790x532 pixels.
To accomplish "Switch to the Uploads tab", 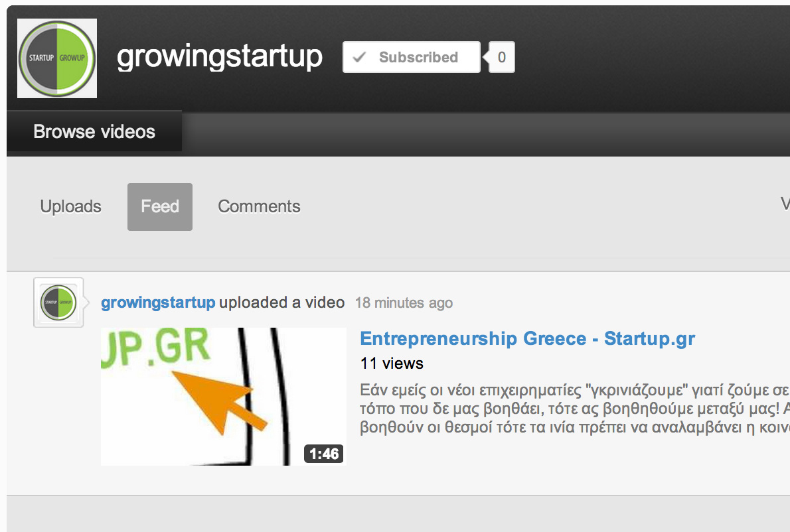I will [70, 206].
